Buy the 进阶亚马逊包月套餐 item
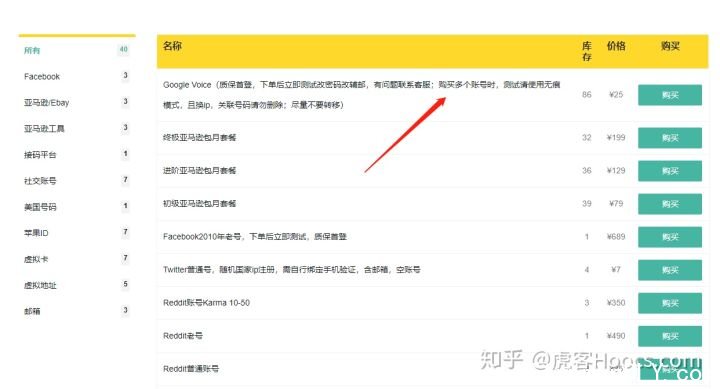720x389 pixels. (x=669, y=171)
